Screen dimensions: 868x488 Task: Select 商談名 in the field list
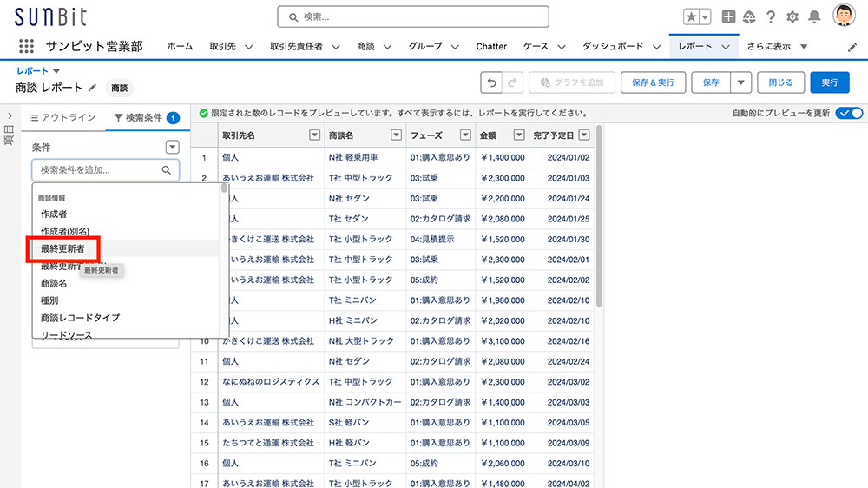tap(54, 283)
